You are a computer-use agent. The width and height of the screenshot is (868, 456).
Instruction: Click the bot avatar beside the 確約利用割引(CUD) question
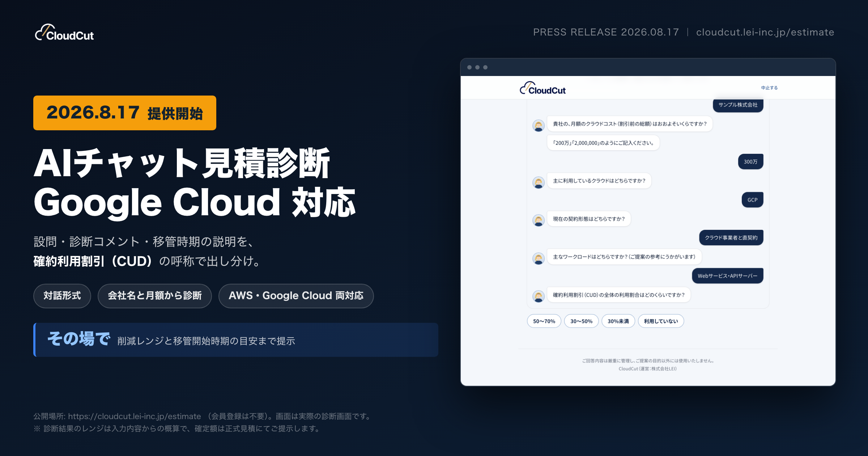pos(539,296)
